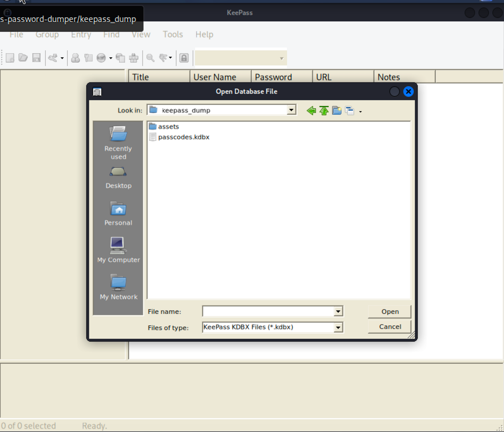
Task: Click the Save database floppy icon
Action: point(36,58)
